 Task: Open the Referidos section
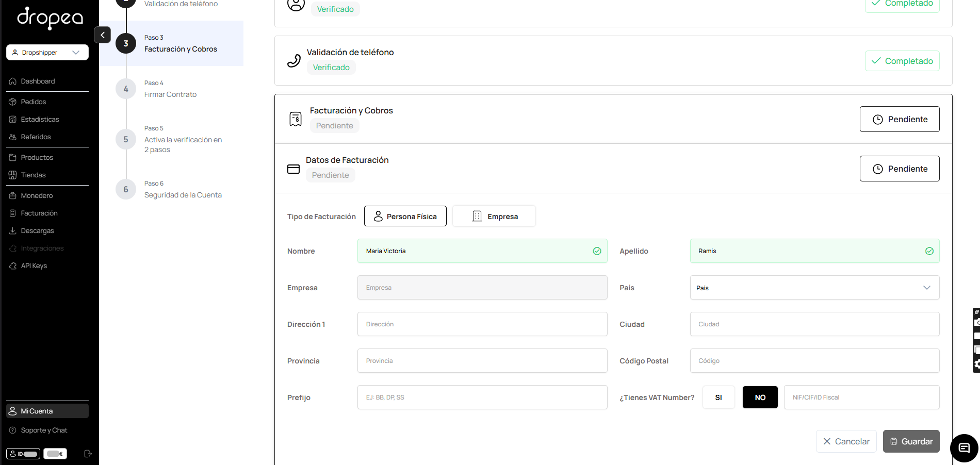(x=36, y=137)
